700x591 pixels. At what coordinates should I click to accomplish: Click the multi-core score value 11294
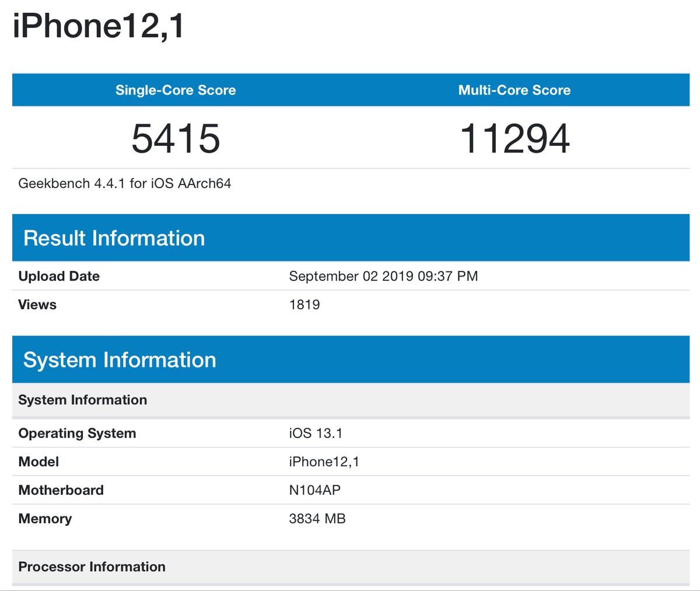point(514,138)
